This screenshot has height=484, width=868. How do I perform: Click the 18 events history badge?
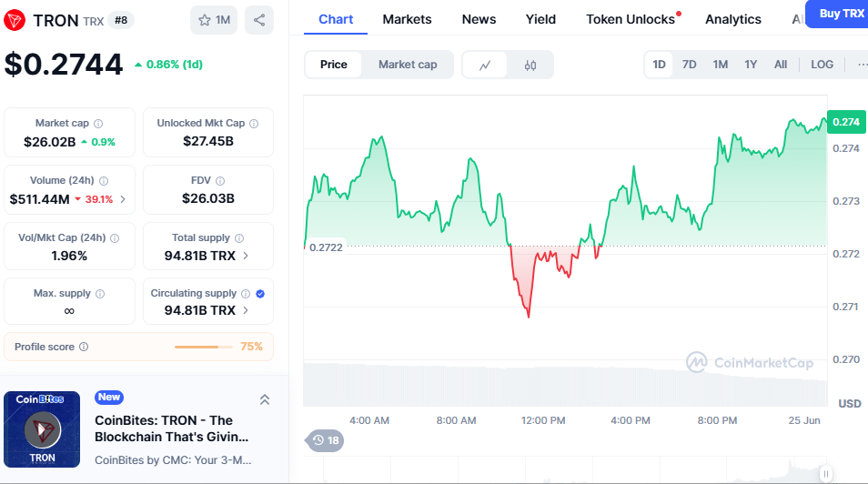(325, 440)
